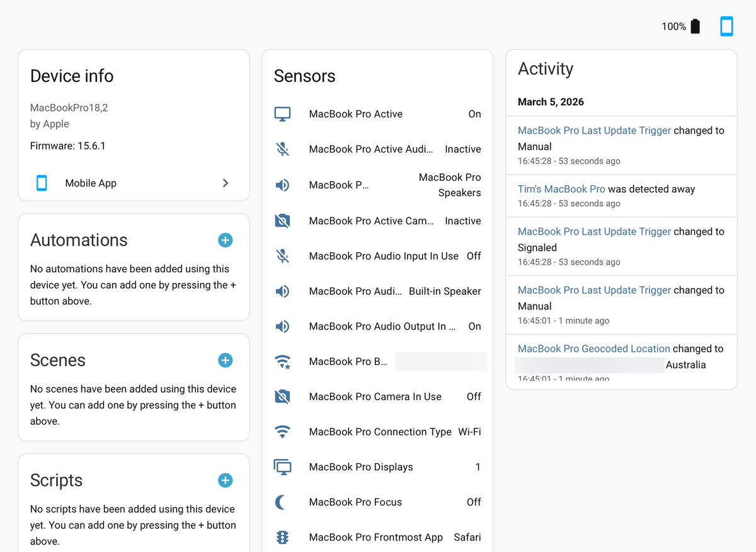756x552 pixels.
Task: Click first MacBook Pro Last Update Trigger link
Action: coord(593,130)
